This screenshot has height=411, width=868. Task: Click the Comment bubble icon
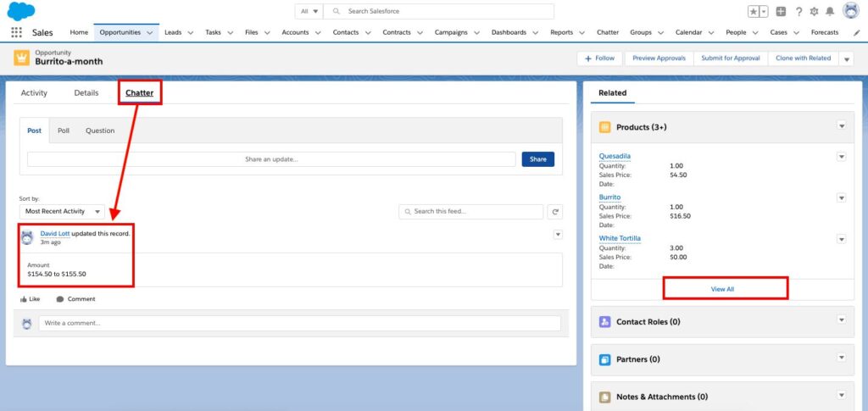(60, 299)
